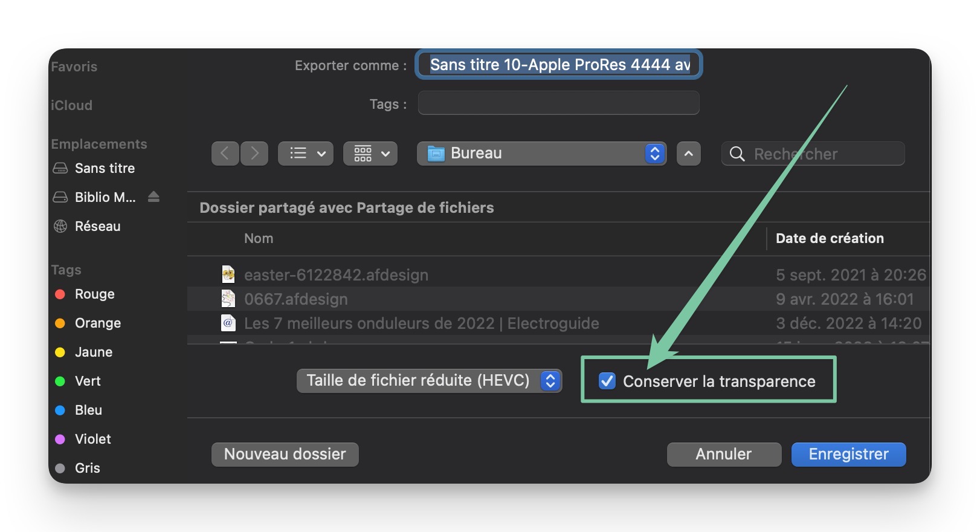980x532 pixels.
Task: Select Réseau in the sidebar
Action: click(x=98, y=226)
